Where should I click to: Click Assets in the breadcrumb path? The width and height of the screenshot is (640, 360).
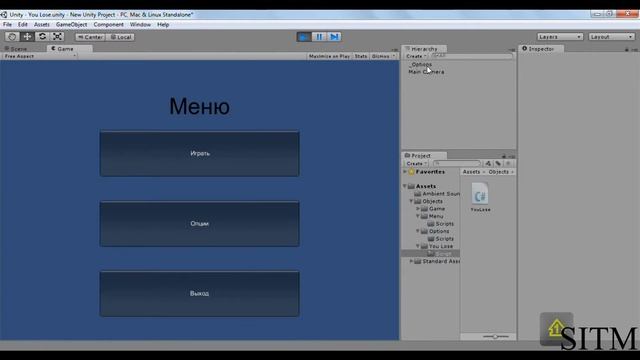coord(471,172)
